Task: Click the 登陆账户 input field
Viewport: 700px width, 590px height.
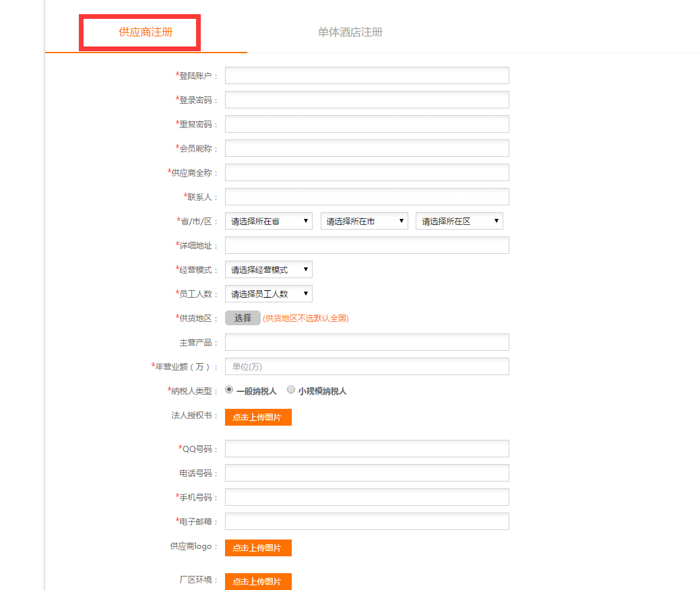Action: [367, 75]
